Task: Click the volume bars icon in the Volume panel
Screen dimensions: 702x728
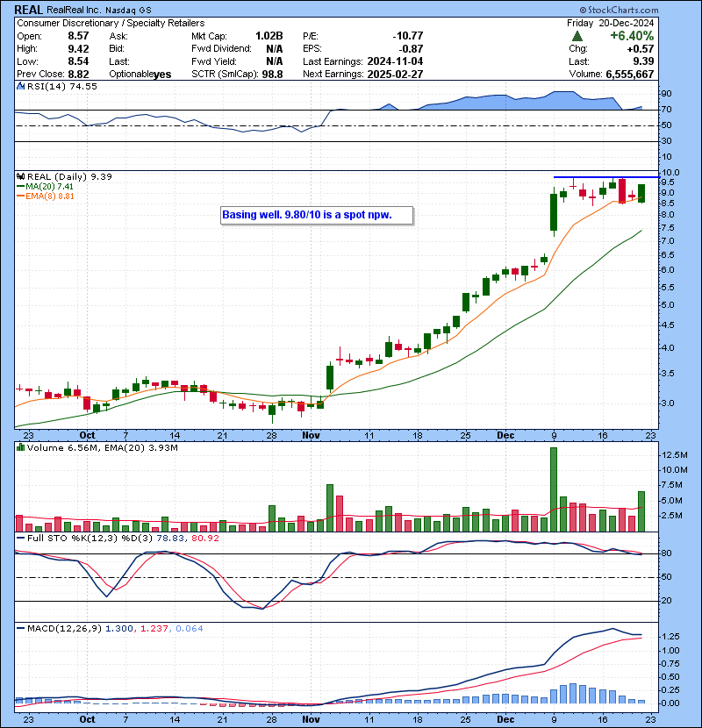Action: (20, 447)
